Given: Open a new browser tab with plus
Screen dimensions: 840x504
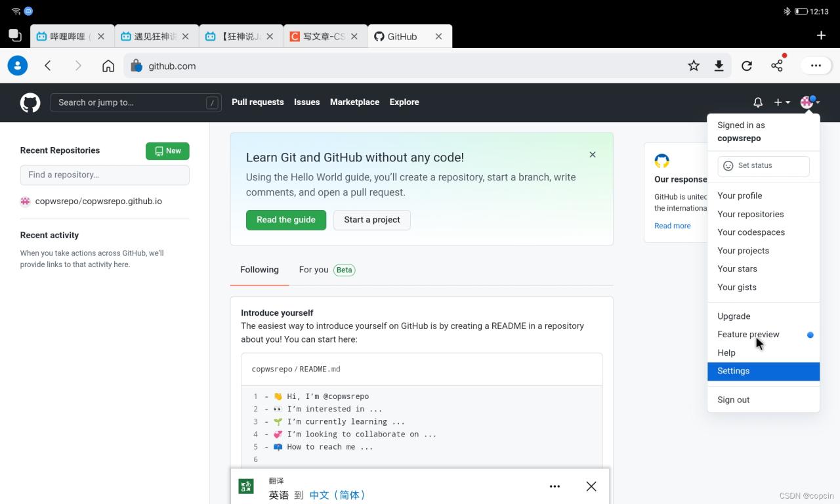Looking at the screenshot, I should (x=821, y=35).
